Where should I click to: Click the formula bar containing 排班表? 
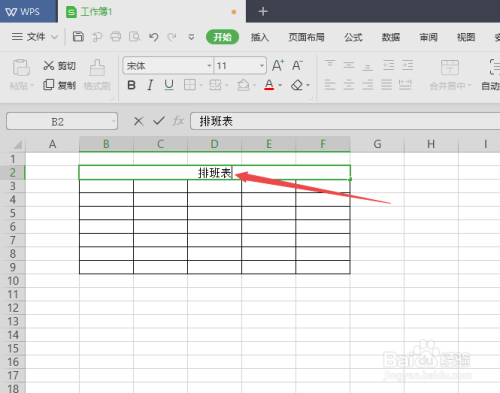[x=345, y=121]
